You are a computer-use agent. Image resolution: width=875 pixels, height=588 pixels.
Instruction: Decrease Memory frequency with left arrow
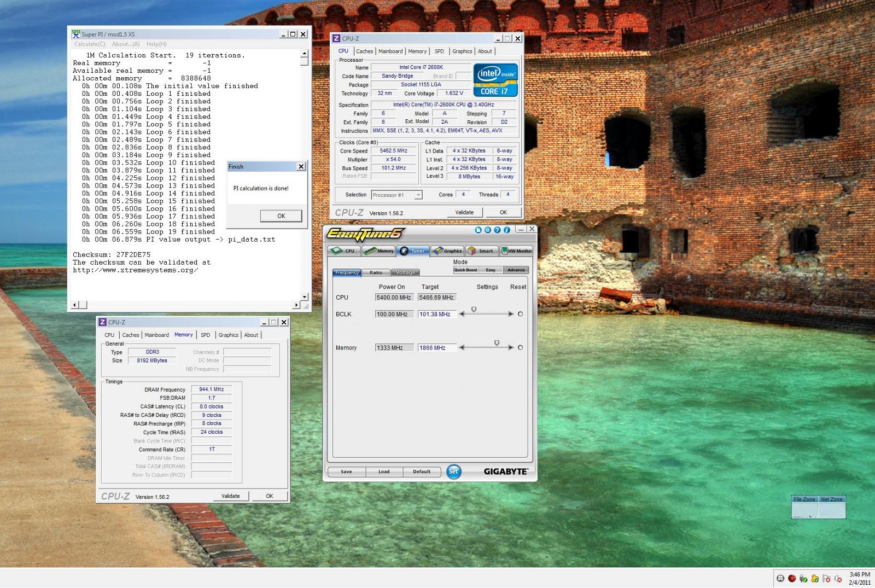pyautogui.click(x=462, y=347)
